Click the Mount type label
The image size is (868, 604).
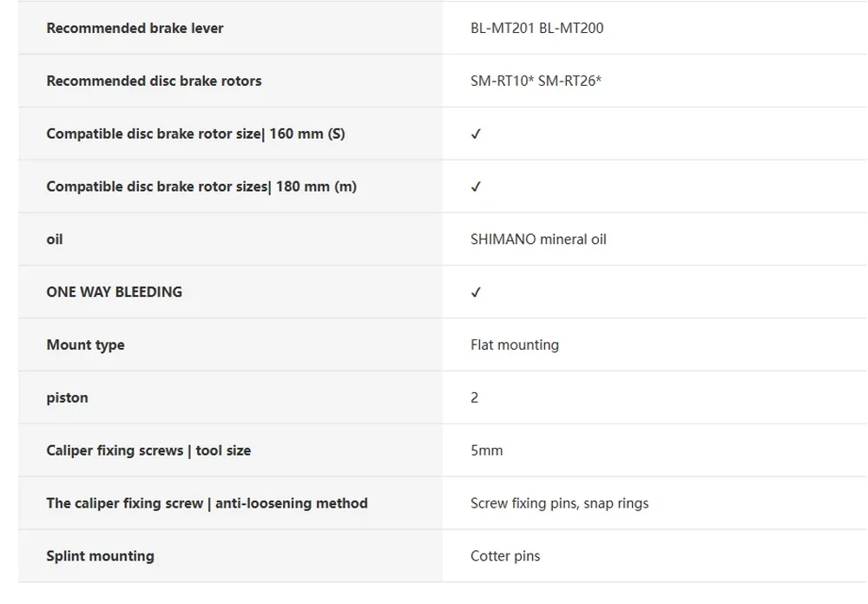(85, 345)
